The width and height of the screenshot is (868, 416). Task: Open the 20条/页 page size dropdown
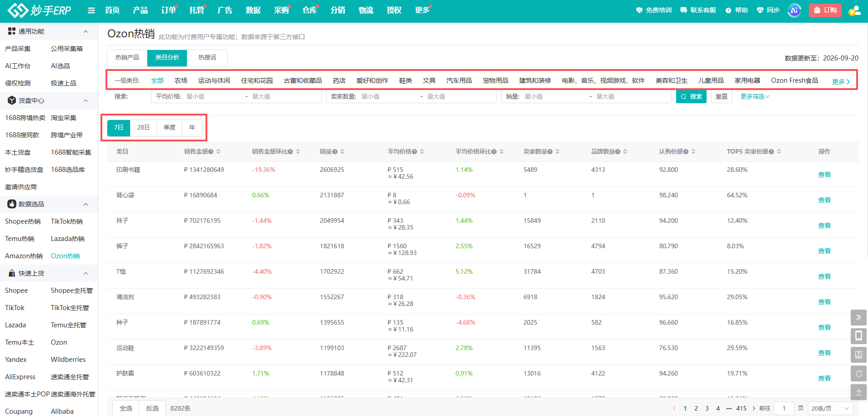click(830, 408)
